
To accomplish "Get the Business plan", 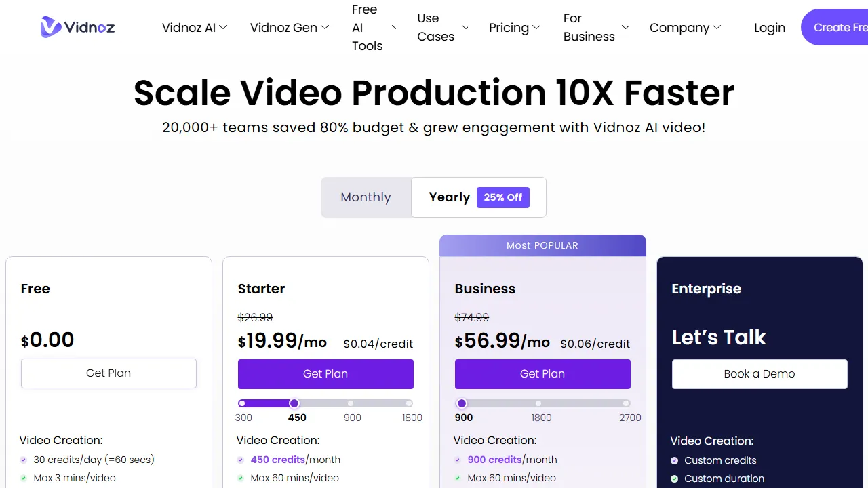I will coord(542,374).
